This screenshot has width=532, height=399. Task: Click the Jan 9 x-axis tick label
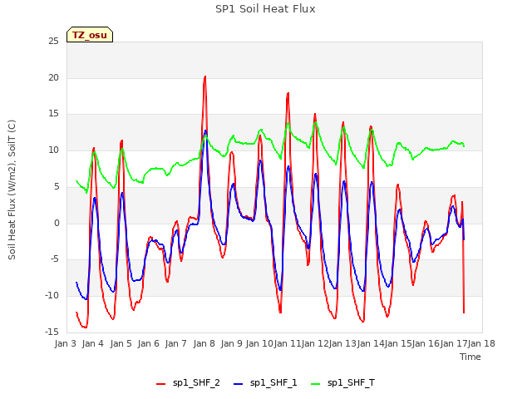pos(232,343)
